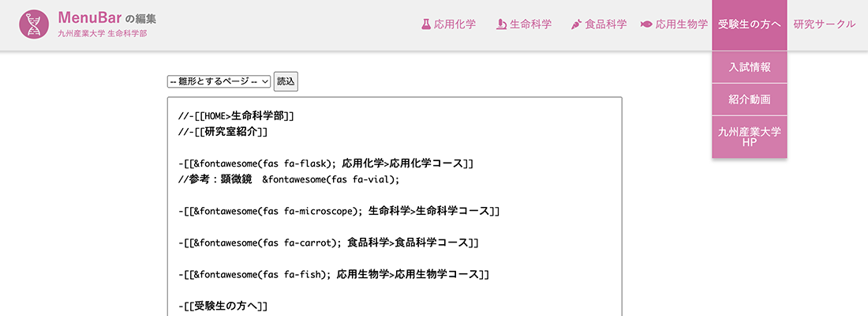Click the 九州産業大学 生命科学部 header subtitle
This screenshot has height=316, width=868.
pyautogui.click(x=103, y=34)
